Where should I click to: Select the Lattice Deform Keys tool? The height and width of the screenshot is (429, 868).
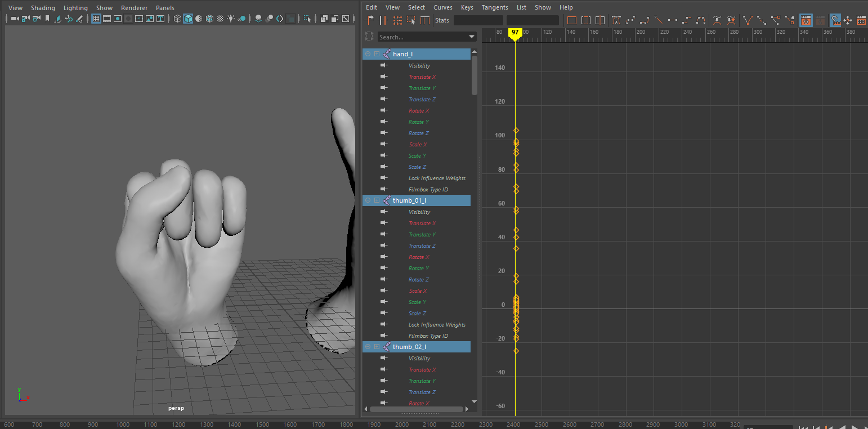pyautogui.click(x=397, y=20)
